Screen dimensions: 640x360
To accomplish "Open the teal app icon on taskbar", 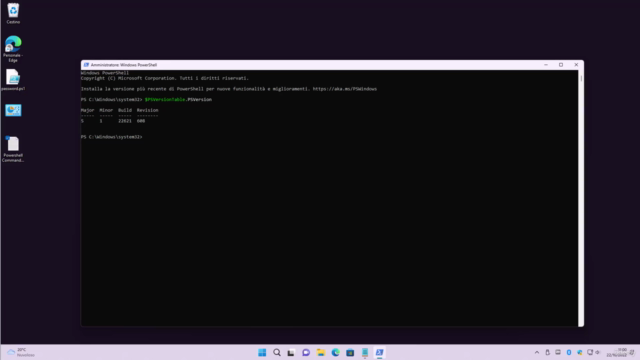I will (x=365, y=353).
